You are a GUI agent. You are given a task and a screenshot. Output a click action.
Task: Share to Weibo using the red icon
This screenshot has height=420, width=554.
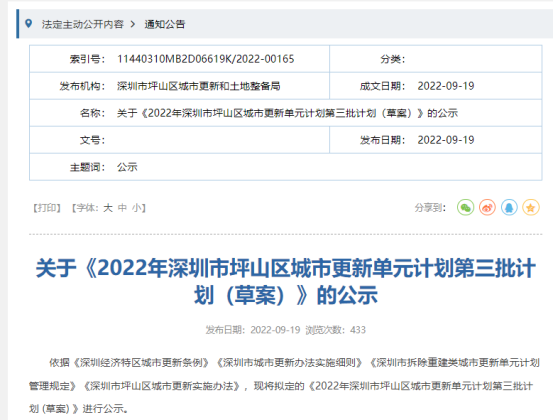pyautogui.click(x=487, y=208)
